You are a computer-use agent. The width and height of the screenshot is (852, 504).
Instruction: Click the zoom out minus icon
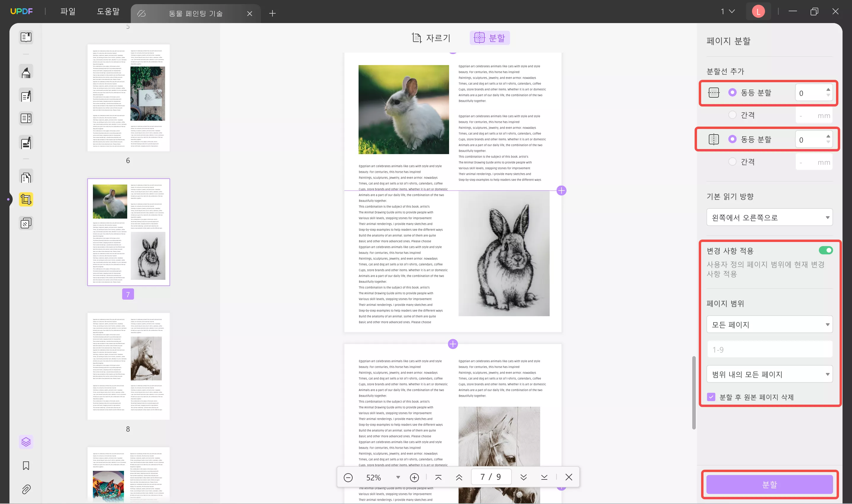[348, 477]
